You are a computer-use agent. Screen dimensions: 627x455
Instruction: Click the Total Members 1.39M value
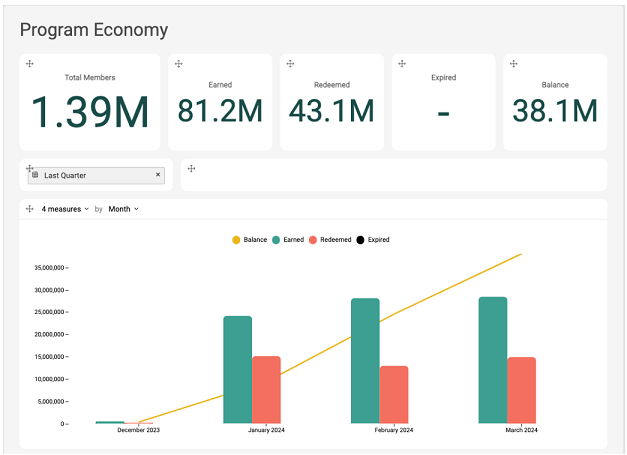tap(90, 111)
